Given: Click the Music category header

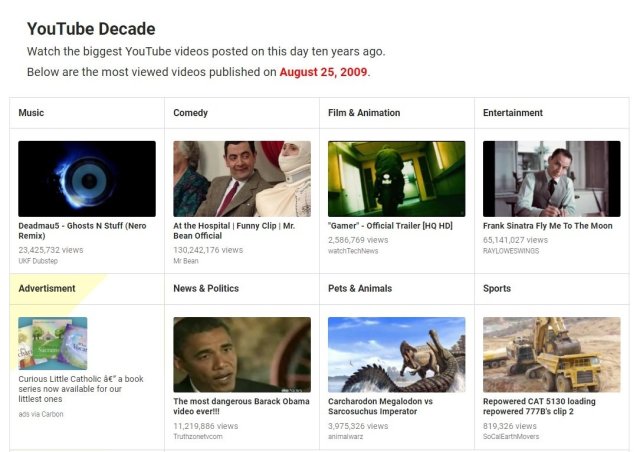Looking at the screenshot, I should coord(31,113).
